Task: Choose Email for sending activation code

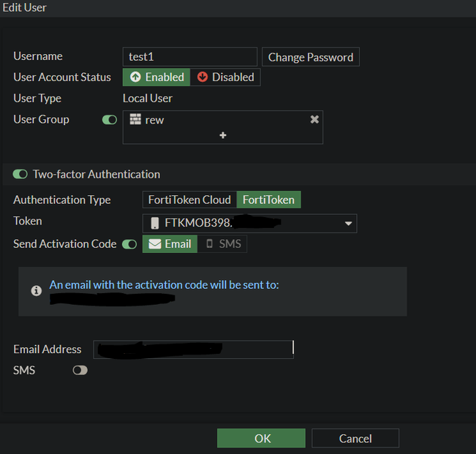Action: click(x=170, y=244)
